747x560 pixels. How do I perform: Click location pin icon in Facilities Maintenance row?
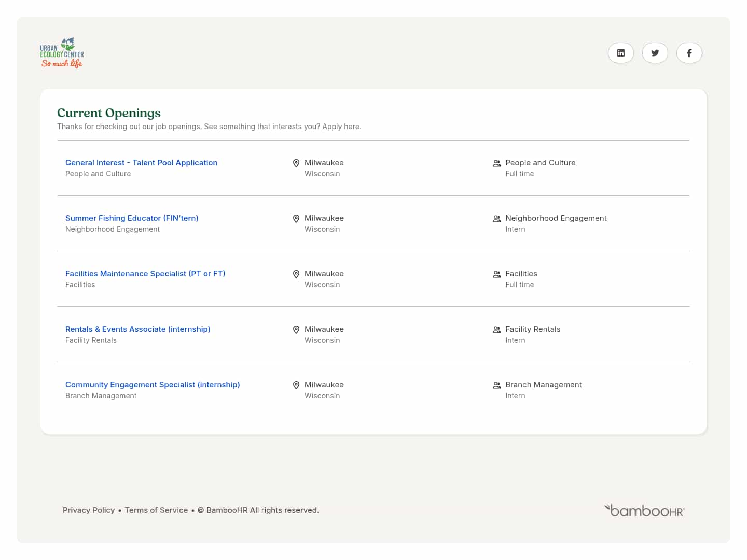click(x=296, y=274)
